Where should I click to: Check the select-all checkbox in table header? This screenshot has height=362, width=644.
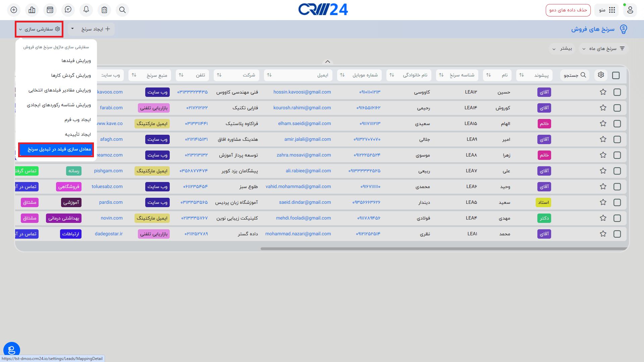click(616, 75)
